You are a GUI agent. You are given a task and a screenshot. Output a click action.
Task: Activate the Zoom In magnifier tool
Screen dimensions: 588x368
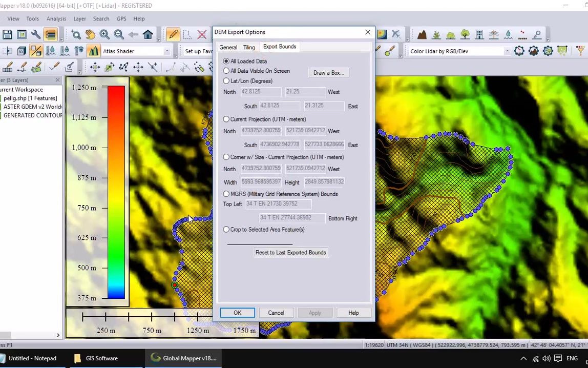(x=104, y=34)
